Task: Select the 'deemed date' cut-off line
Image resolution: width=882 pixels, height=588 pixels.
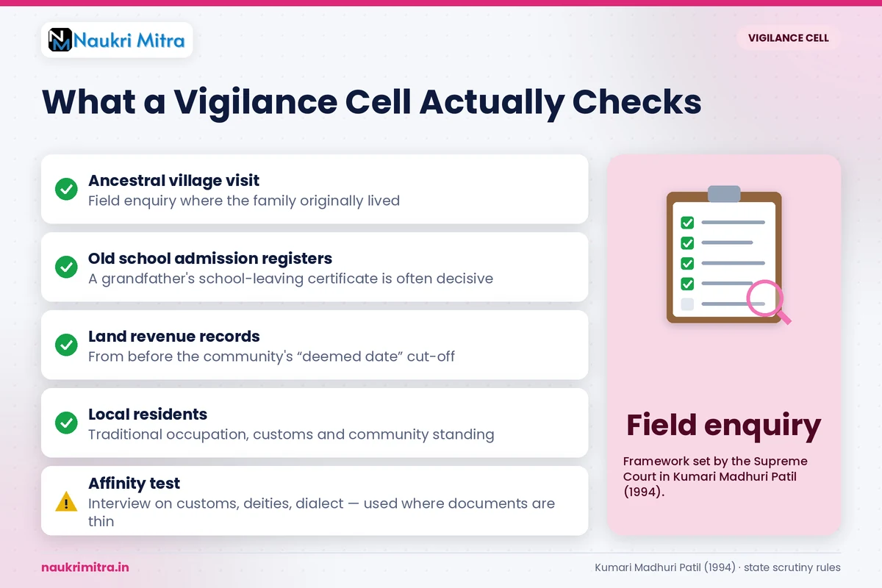Action: click(x=271, y=356)
